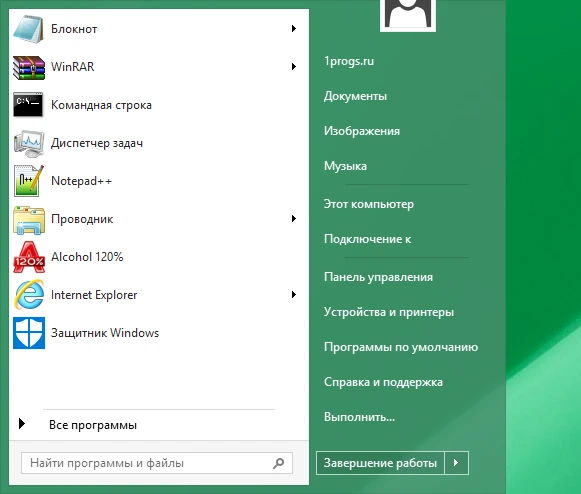Click the Найти программы и файлы search field

(x=157, y=463)
